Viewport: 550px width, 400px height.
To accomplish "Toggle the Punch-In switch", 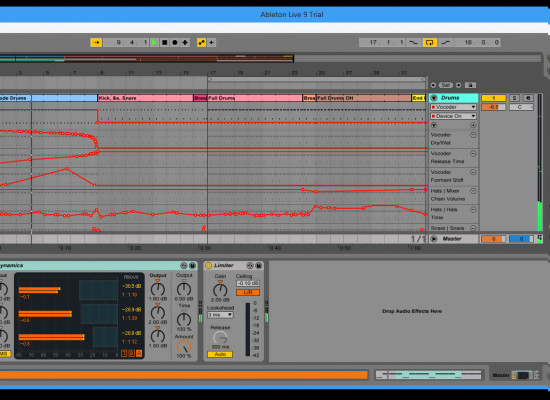I will pos(414,42).
